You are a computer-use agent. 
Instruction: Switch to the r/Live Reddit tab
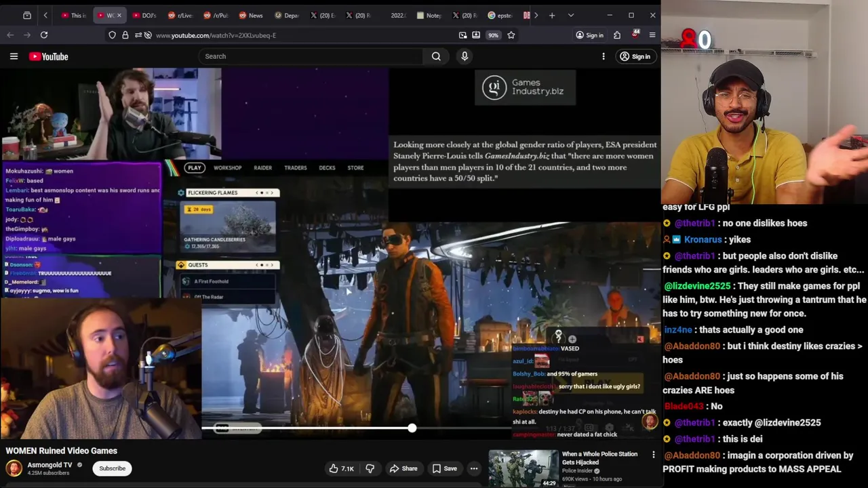180,15
